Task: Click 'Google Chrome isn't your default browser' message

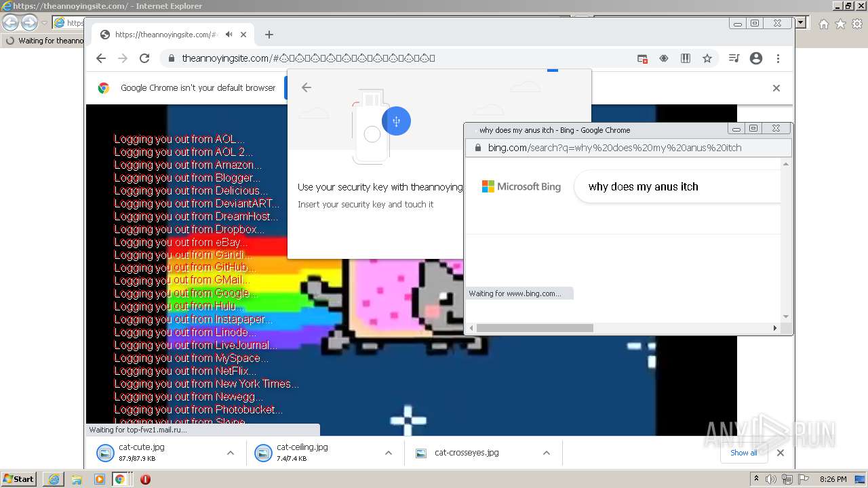Action: click(x=198, y=88)
